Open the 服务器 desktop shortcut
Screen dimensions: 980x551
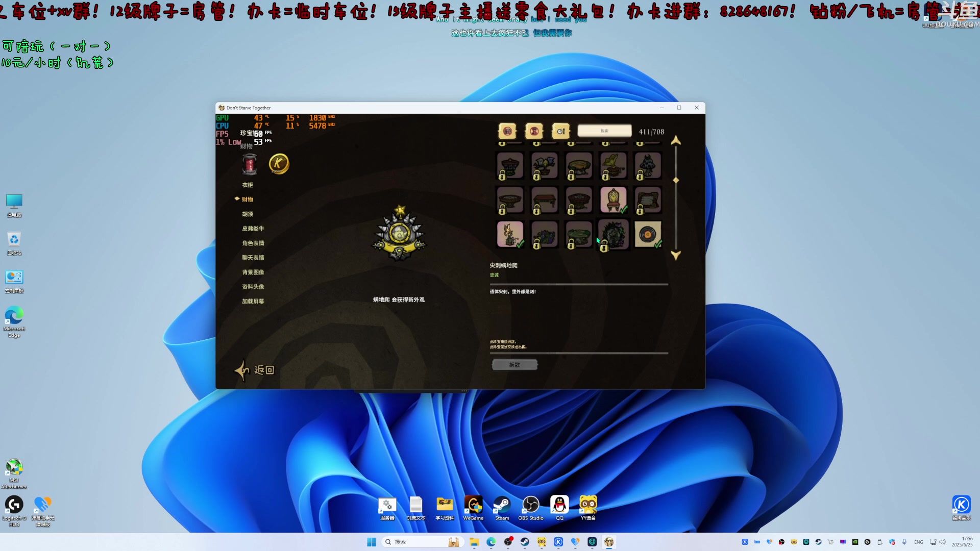[387, 508]
